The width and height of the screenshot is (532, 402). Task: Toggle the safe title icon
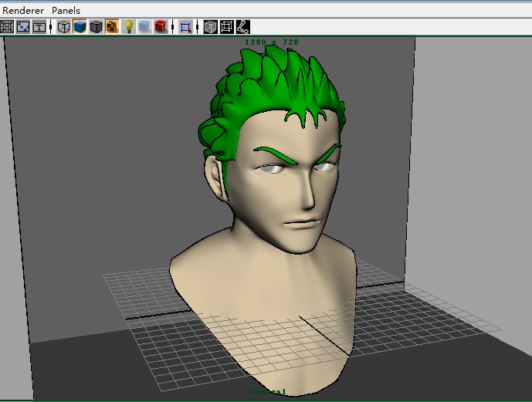tap(39, 27)
